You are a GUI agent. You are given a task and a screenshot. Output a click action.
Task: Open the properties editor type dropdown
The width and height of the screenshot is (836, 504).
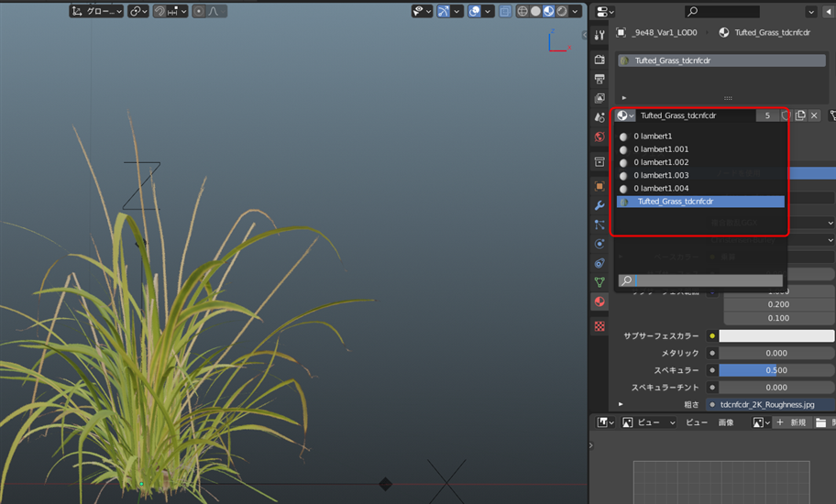[605, 11]
